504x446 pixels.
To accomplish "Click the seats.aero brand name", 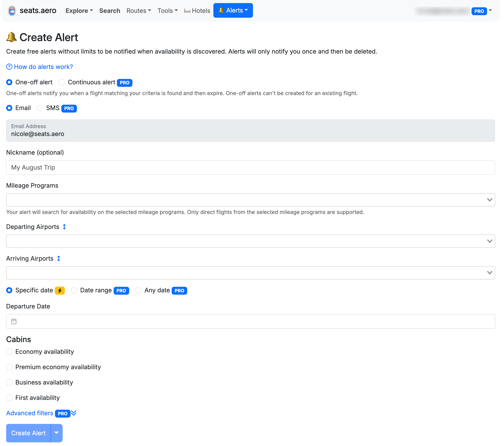I will click(x=38, y=11).
